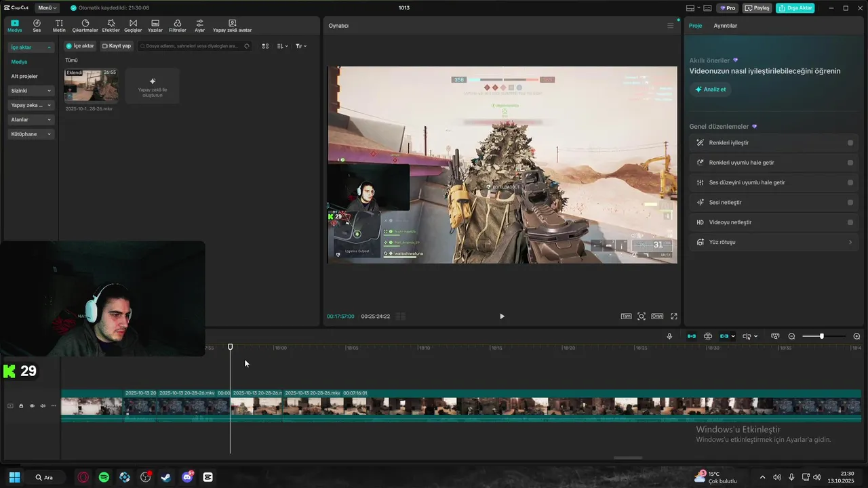Viewport: 868px width, 488px height.
Task: Click the Dışa Aktar export button
Action: (x=795, y=8)
